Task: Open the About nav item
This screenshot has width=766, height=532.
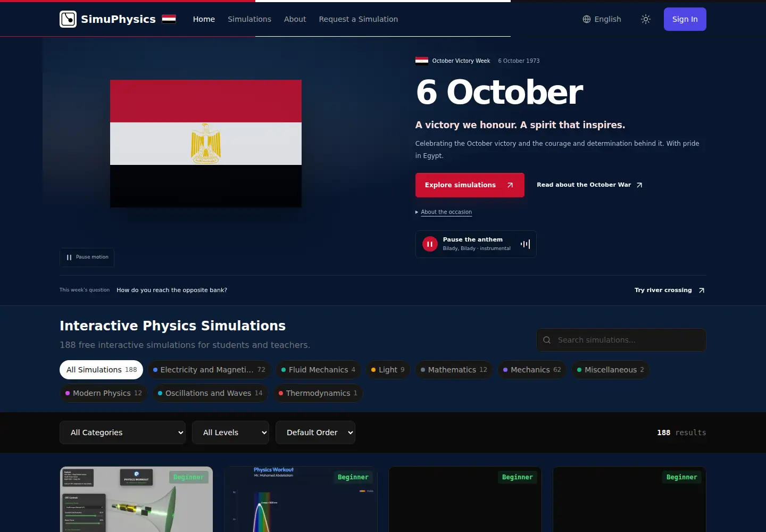Action: 295,19
